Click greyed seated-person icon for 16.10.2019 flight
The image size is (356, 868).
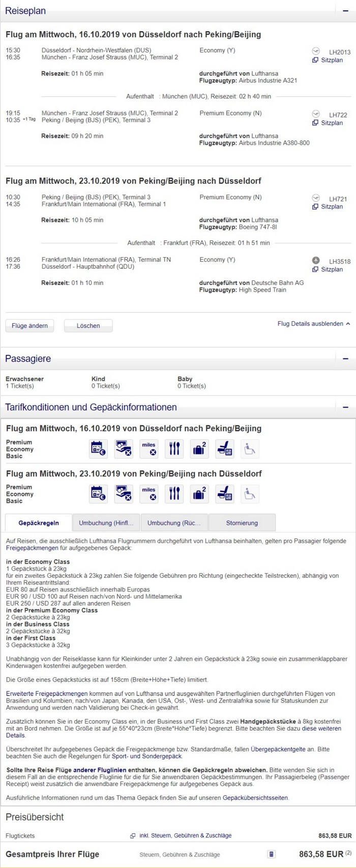pyautogui.click(x=250, y=449)
